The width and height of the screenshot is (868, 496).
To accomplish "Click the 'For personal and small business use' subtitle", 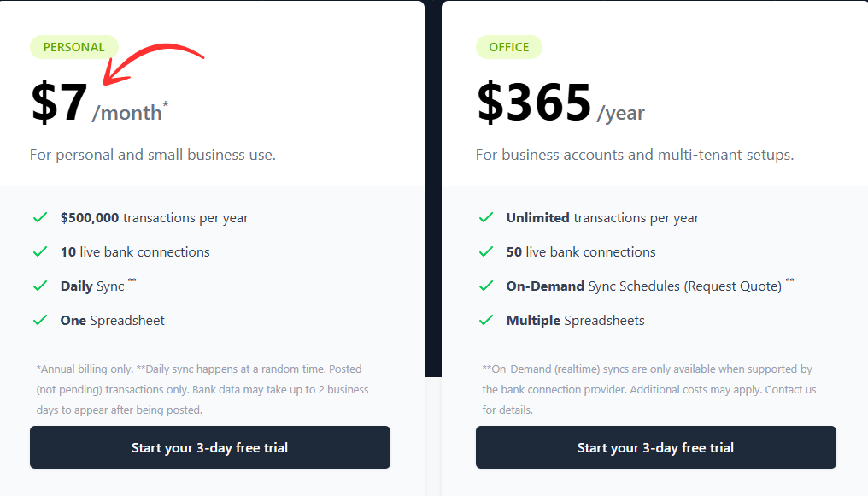I will coord(152,155).
